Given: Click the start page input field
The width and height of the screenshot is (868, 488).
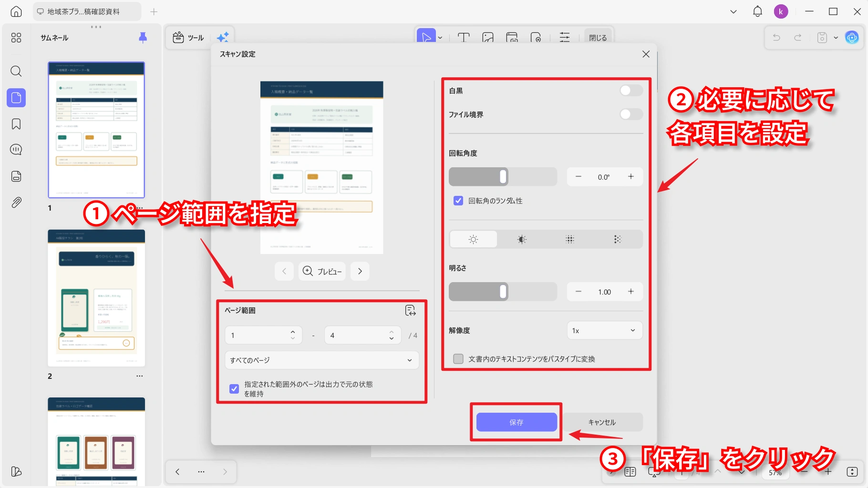Looking at the screenshot, I should click(264, 335).
